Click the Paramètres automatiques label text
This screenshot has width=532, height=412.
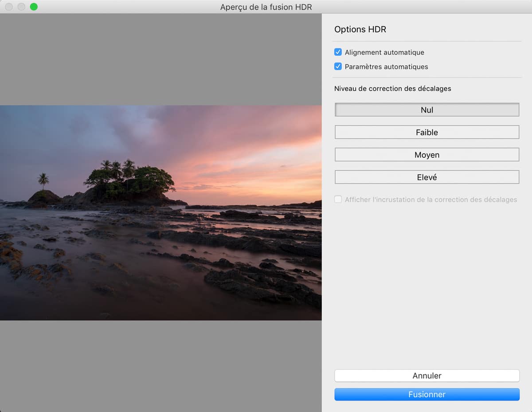[x=386, y=67]
